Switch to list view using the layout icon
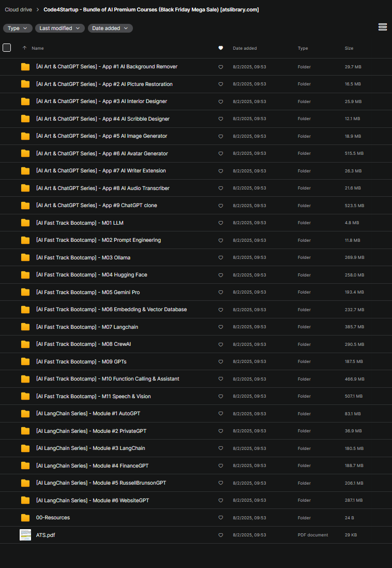The height and width of the screenshot is (568, 392). pyautogui.click(x=383, y=27)
